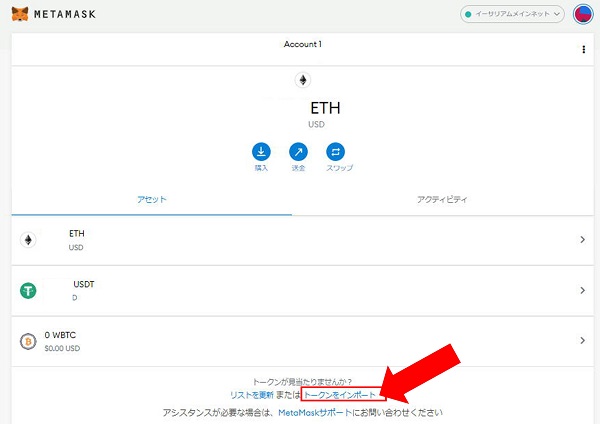Click the Import tokens (トークンをインポート) link
This screenshot has width=600, height=424.
[x=340, y=395]
